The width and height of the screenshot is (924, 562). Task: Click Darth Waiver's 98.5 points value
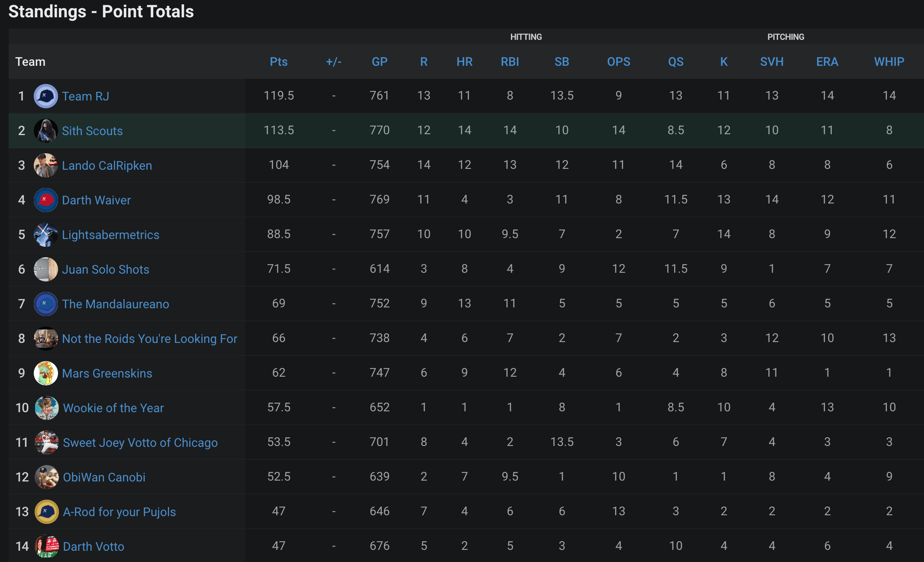point(279,199)
